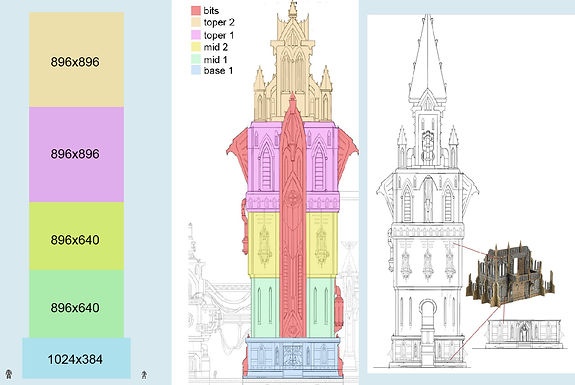Click the blue 'base 1' legend swatch
Image resolution: width=575 pixels, height=385 pixels.
point(196,70)
